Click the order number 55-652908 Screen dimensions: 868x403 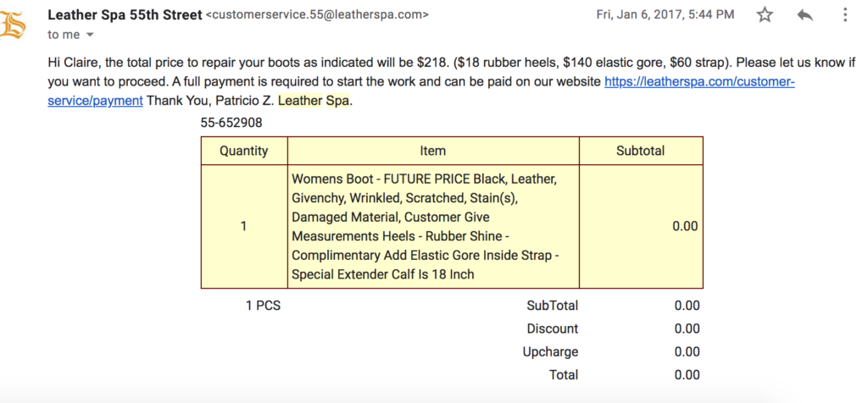[x=231, y=123]
